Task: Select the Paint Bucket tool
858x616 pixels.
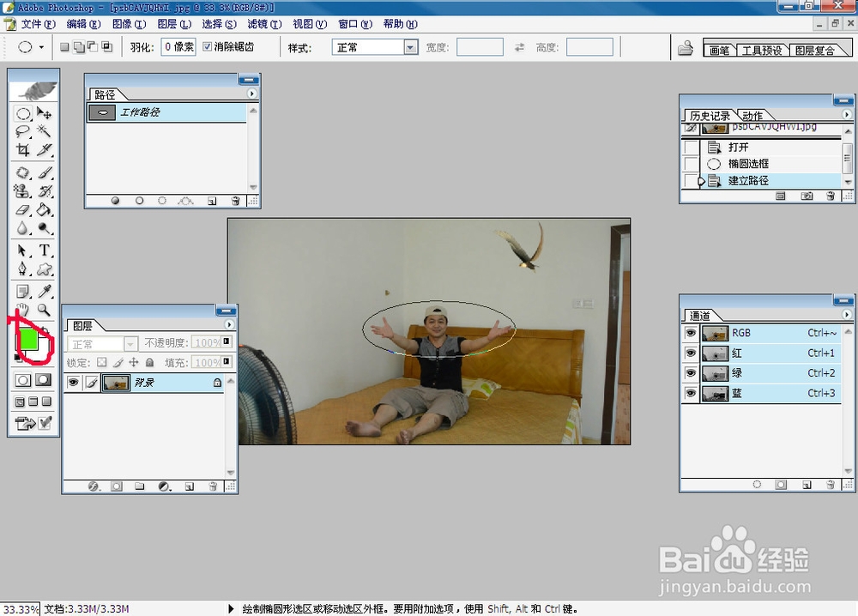Action: click(x=45, y=209)
